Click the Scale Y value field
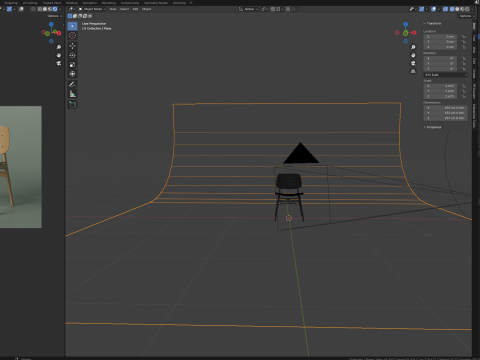The width and height of the screenshot is (480, 360). tap(440, 91)
